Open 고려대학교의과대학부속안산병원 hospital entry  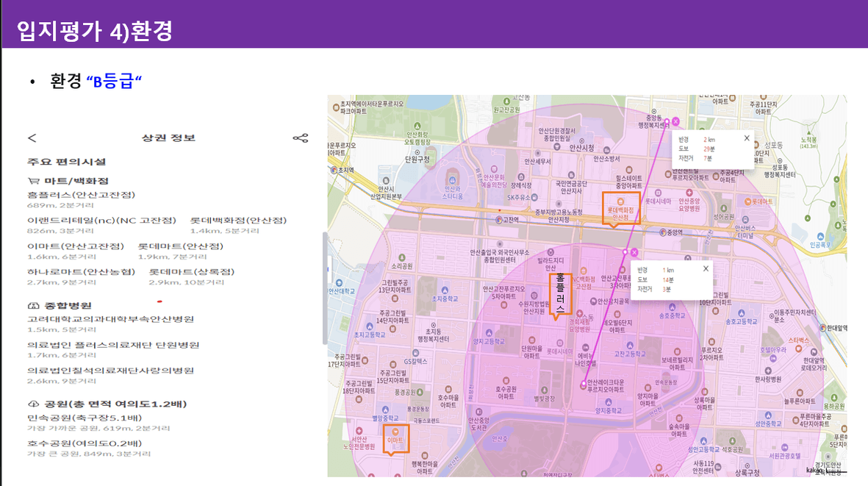pyautogui.click(x=111, y=319)
